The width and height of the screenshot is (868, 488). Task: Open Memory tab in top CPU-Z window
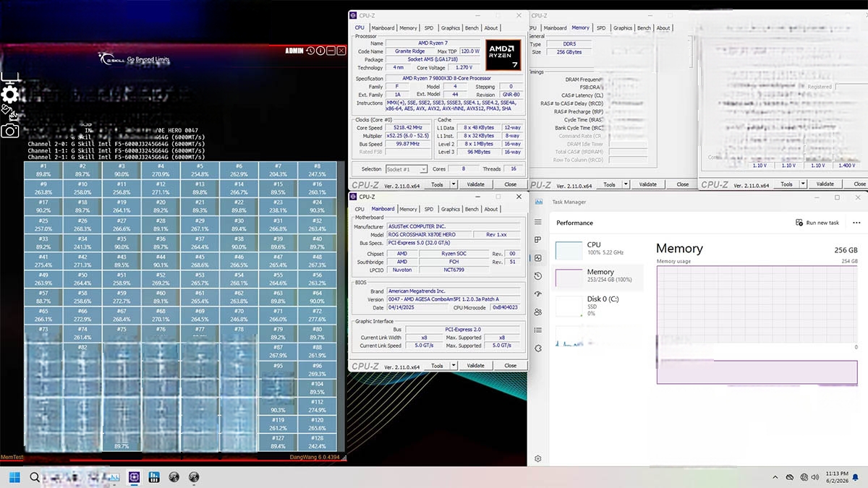tap(408, 28)
